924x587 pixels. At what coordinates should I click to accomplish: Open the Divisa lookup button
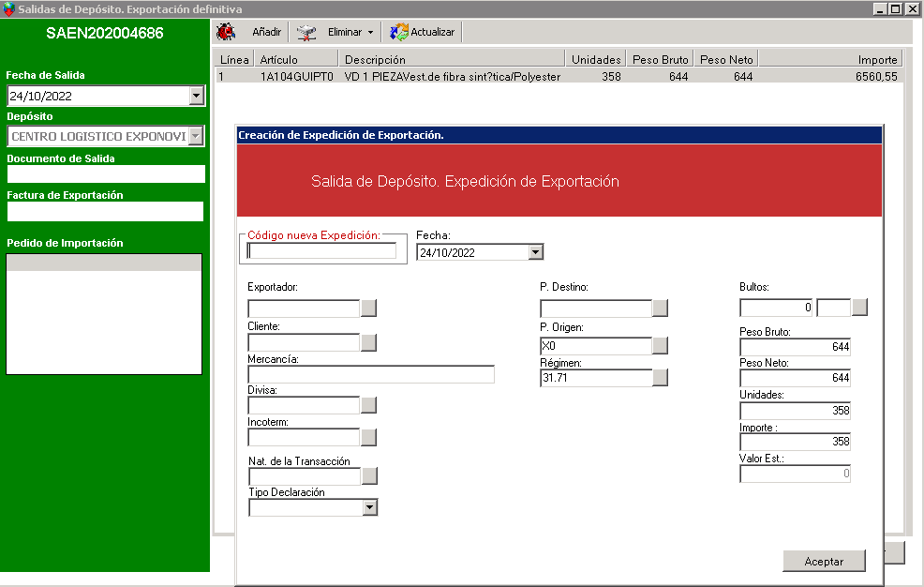point(369,405)
